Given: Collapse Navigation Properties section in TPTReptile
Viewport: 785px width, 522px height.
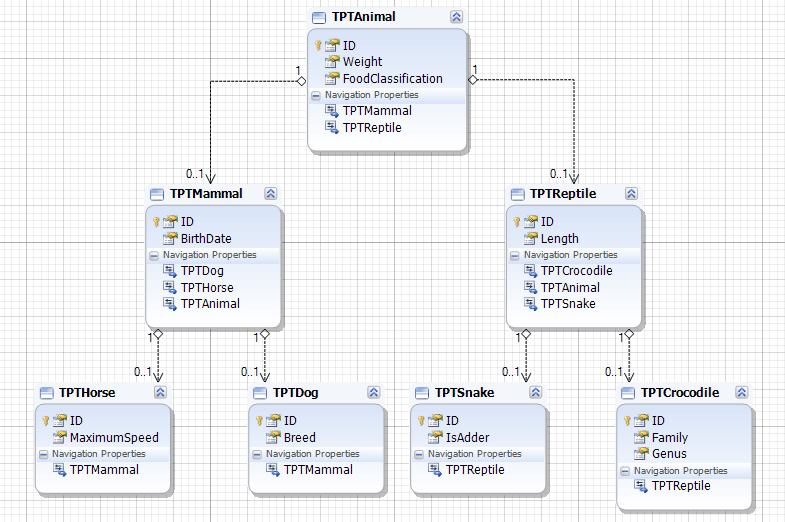Looking at the screenshot, I should tap(514, 256).
